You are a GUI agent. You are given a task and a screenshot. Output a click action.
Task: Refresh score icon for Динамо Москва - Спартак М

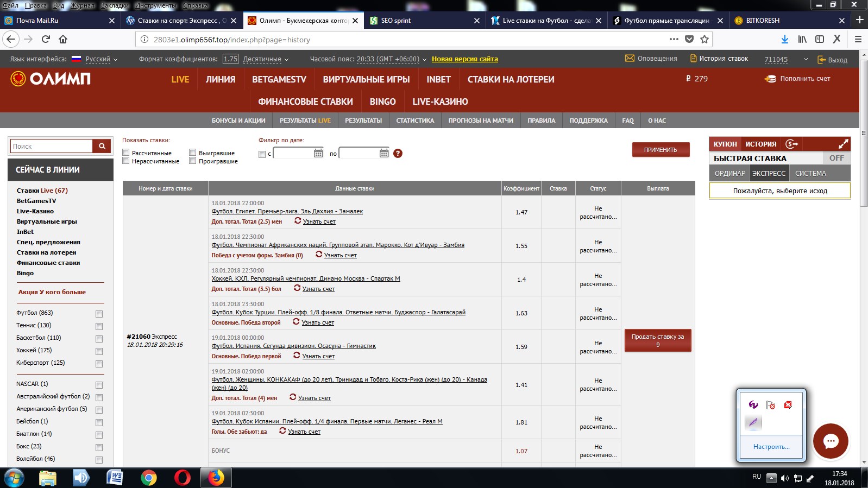[297, 288]
